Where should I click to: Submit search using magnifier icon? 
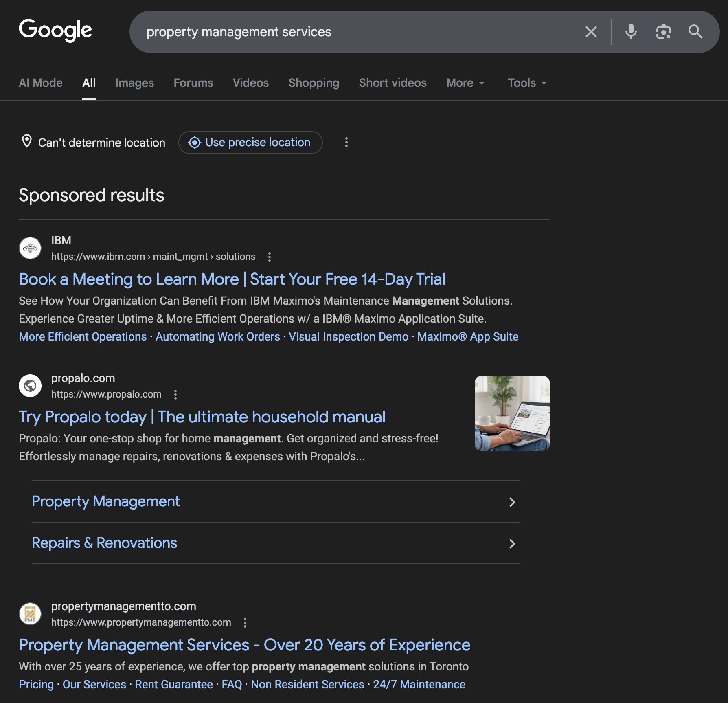coord(695,32)
